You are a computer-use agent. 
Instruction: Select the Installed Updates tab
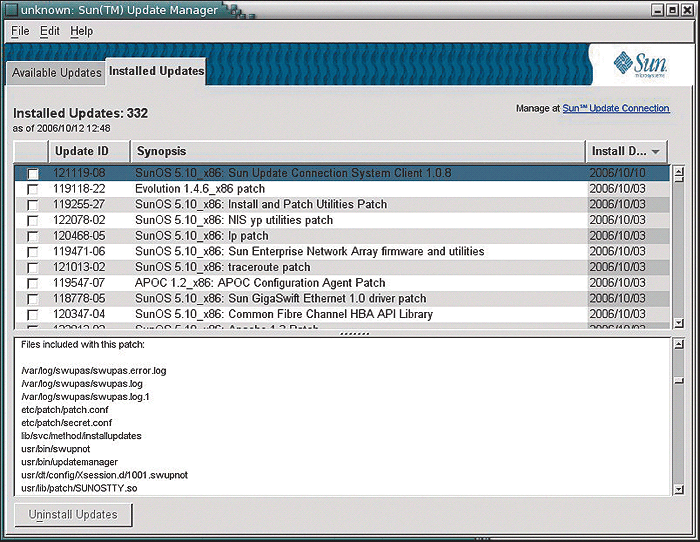[x=156, y=71]
